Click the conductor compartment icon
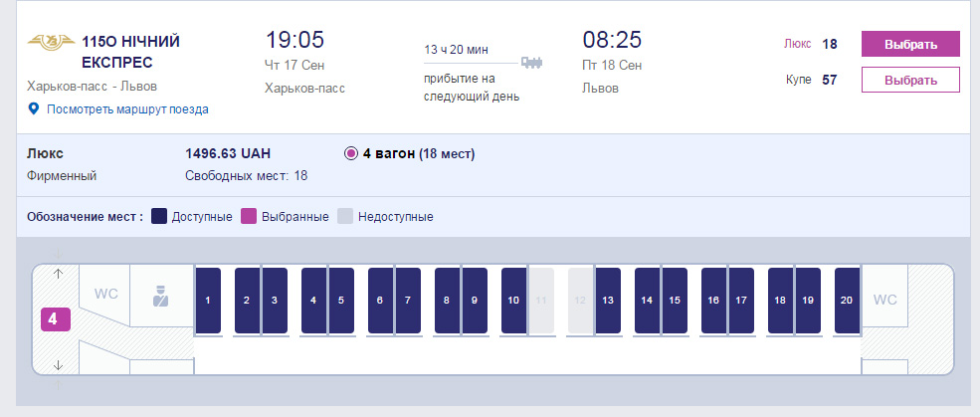Image resolution: width=980 pixels, height=417 pixels. [160, 296]
